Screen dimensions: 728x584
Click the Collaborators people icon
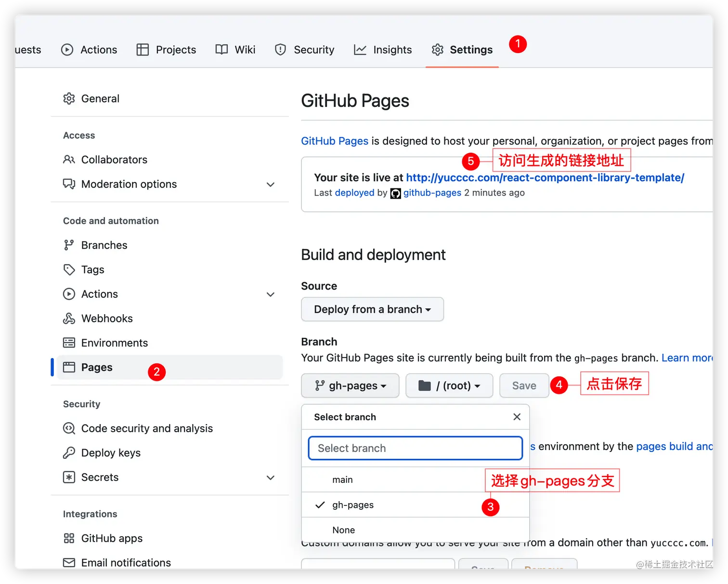69,159
